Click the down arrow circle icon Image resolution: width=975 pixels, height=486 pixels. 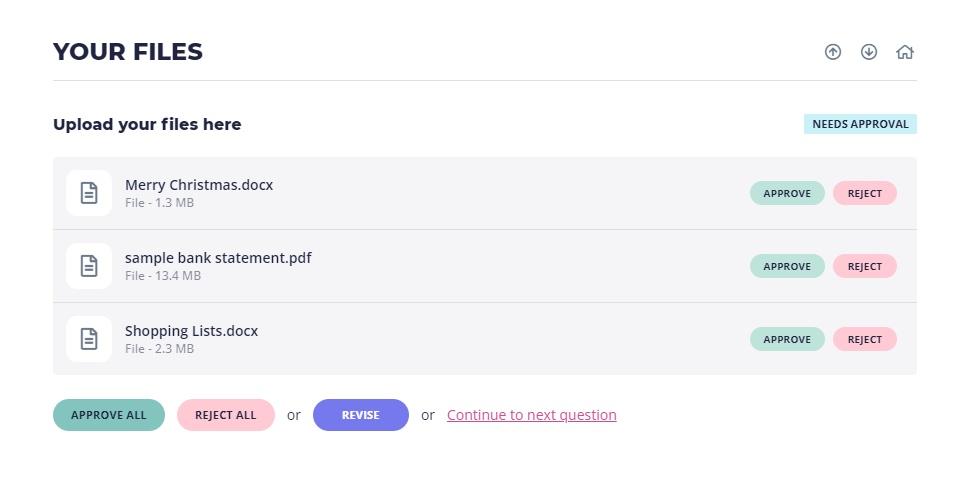pos(869,52)
